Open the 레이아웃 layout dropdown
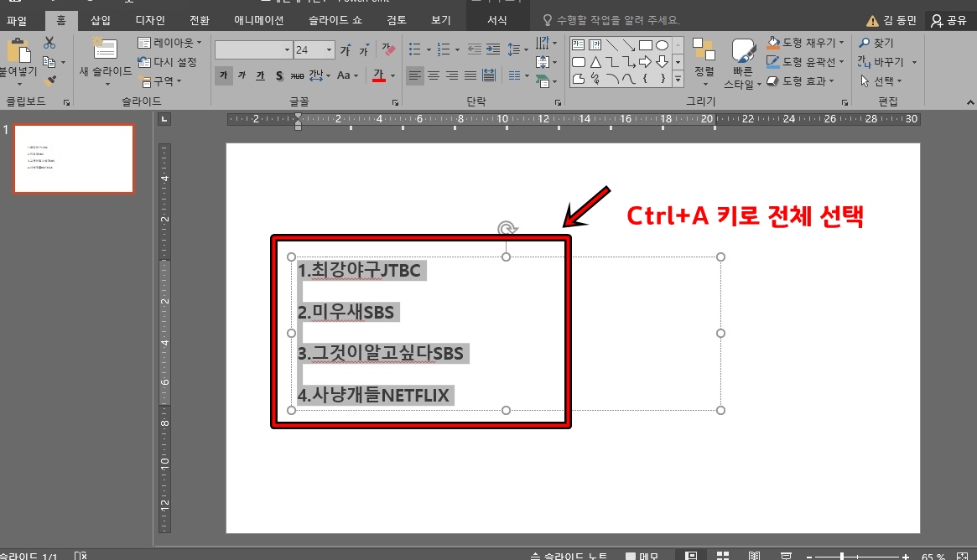This screenshot has width=977, height=560. pos(169,43)
